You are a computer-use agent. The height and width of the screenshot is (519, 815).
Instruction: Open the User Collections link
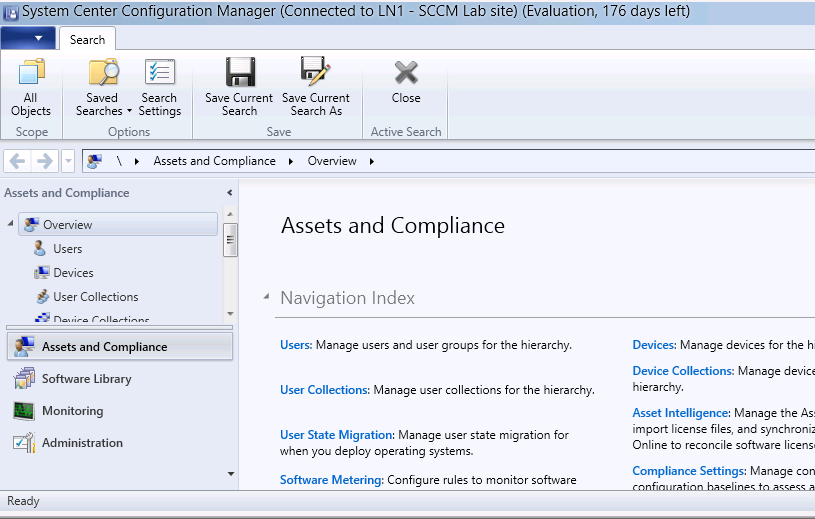[324, 390]
